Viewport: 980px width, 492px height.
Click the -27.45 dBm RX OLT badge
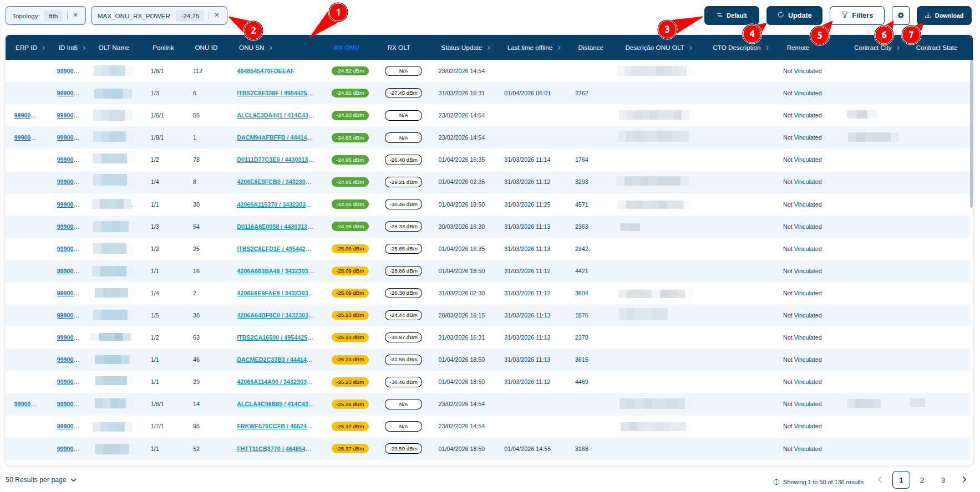[403, 93]
